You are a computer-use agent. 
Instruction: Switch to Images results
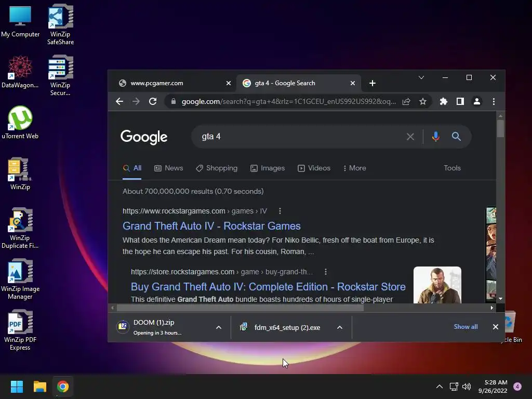point(268,168)
